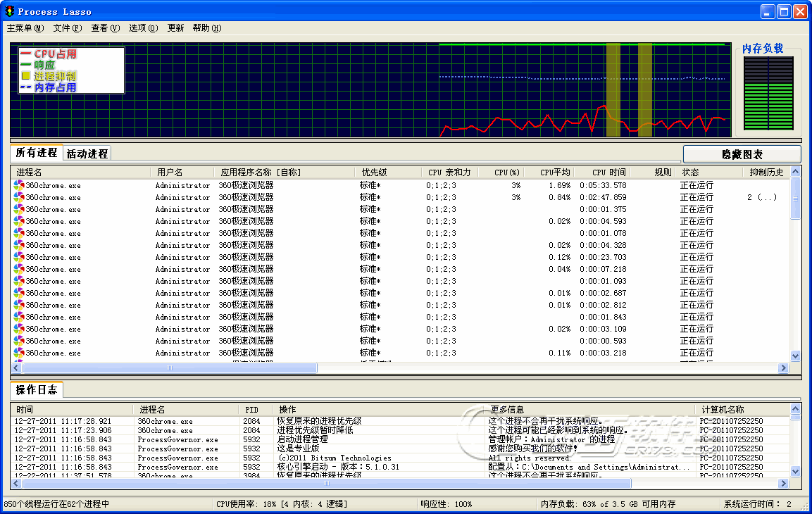The image size is (812, 514).
Task: Click the 360chrome.exe icon with CPU time 0:00:00.593
Action: (x=19, y=341)
